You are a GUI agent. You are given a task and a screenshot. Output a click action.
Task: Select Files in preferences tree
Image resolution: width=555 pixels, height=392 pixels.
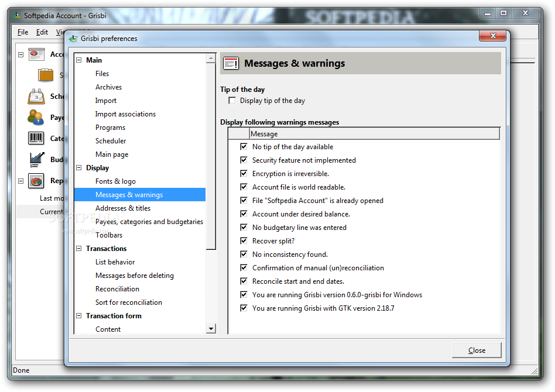[x=102, y=74]
